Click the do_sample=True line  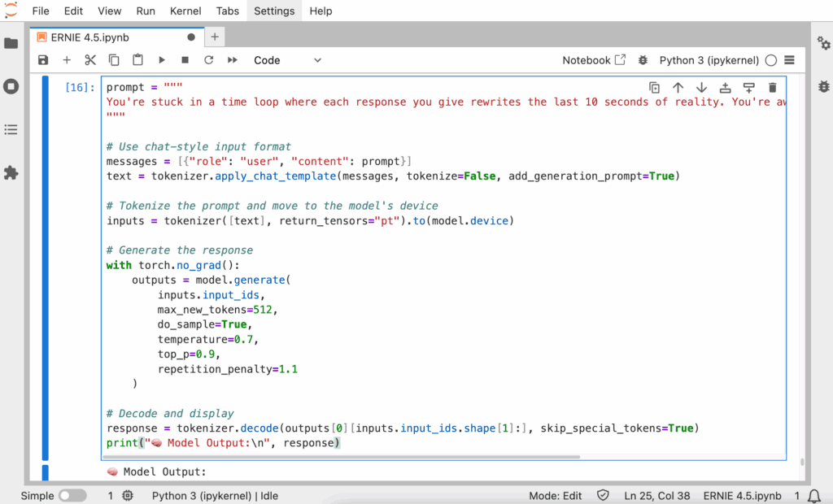(x=204, y=324)
